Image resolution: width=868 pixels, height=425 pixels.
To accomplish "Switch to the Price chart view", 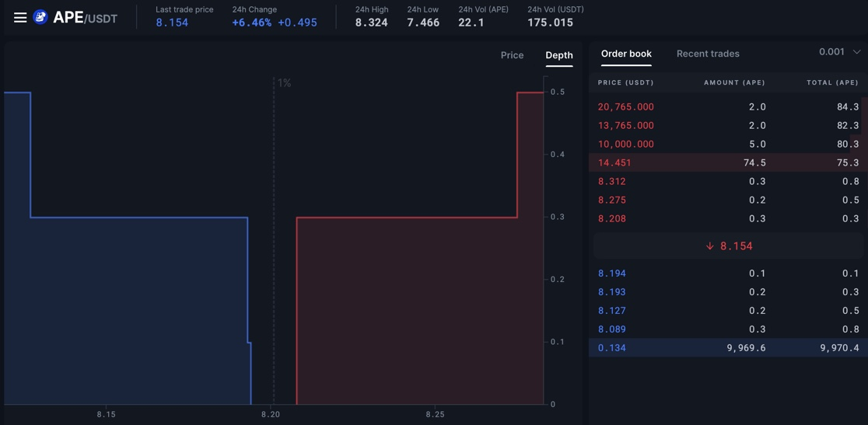I will pyautogui.click(x=512, y=55).
